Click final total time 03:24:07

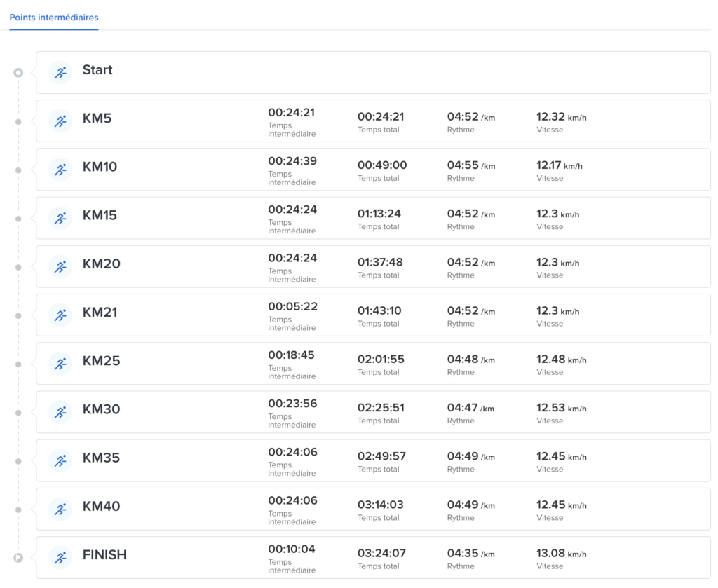382,553
